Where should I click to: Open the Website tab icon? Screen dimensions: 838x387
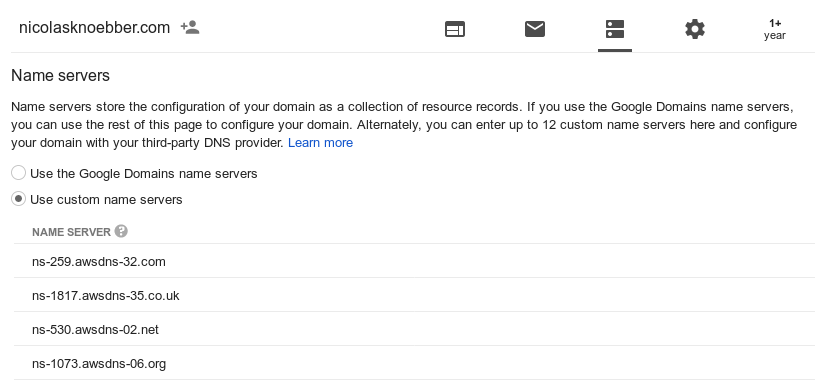[455, 29]
